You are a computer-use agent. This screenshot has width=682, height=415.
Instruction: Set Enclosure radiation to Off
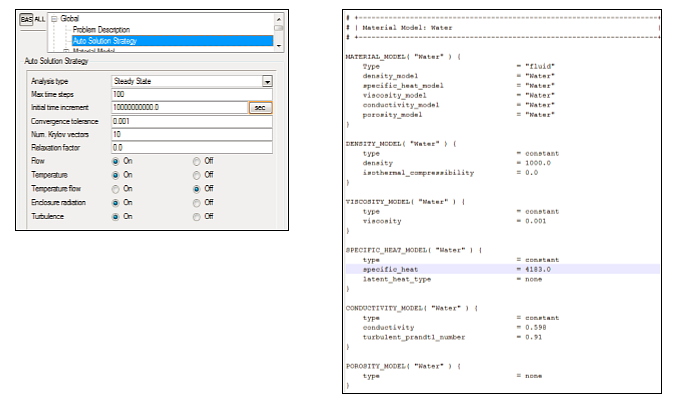(197, 203)
